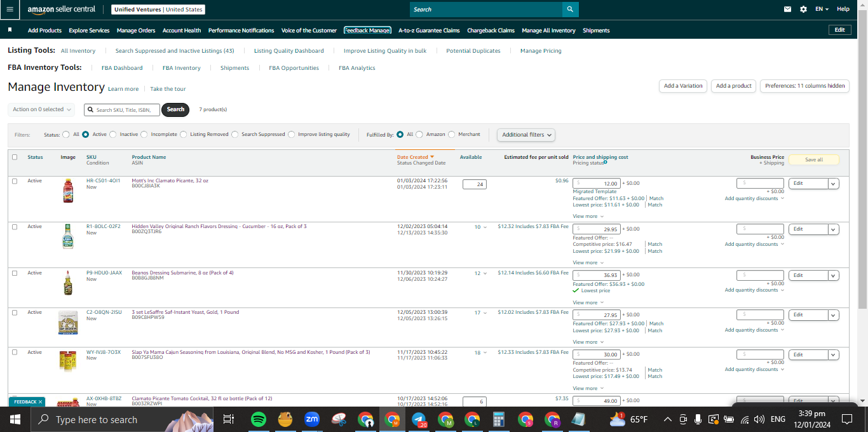The height and width of the screenshot is (432, 868).
Task: Click the yellow Save all button
Action: click(814, 160)
